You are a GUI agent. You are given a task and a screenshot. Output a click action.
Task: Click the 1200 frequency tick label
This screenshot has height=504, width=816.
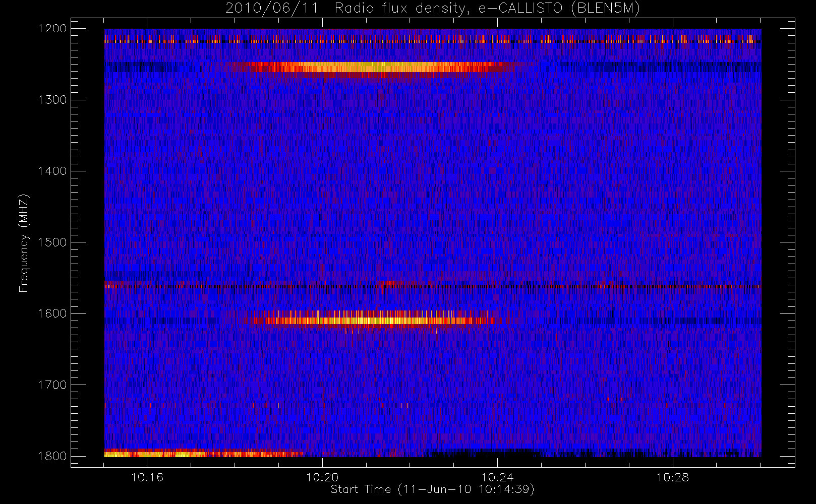tap(52, 29)
